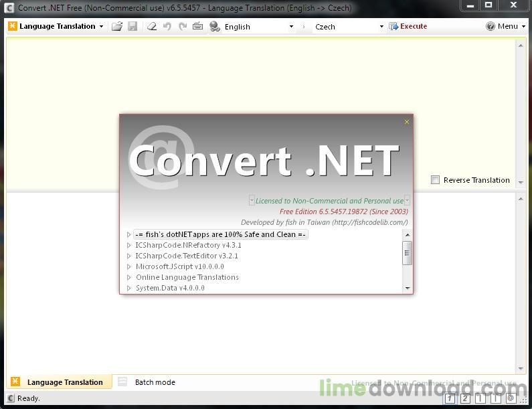Click the about list scrollbar thumb
The width and height of the screenshot is (532, 409).
point(407,252)
